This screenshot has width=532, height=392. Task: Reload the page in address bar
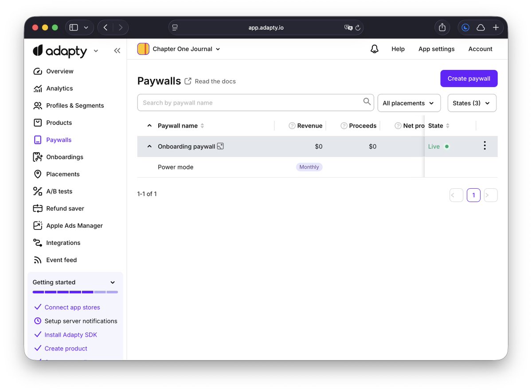pyautogui.click(x=358, y=27)
